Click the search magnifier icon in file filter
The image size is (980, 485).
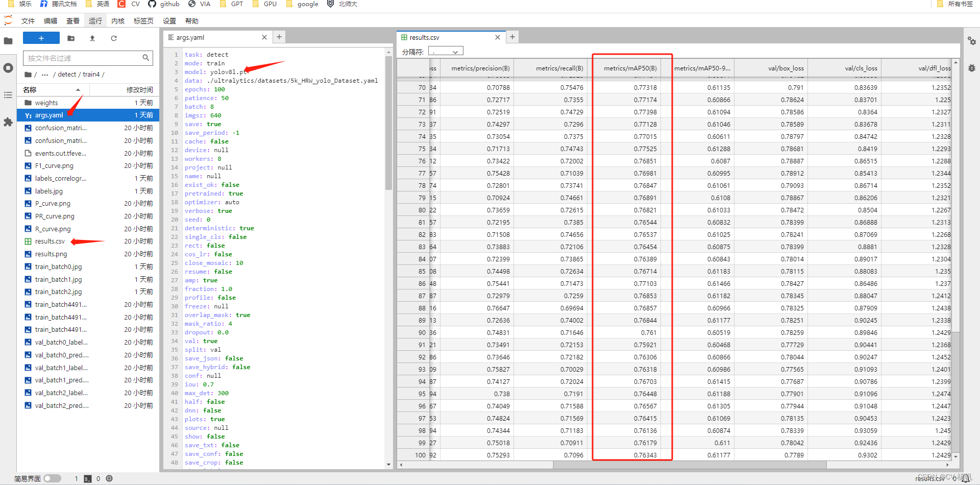coord(146,58)
